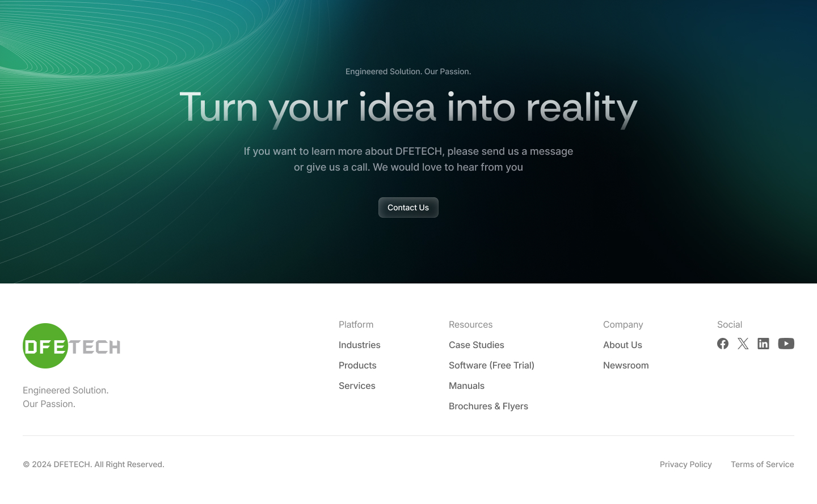The width and height of the screenshot is (817, 504).
Task: Open Brochures & Flyers link
Action: tap(488, 406)
